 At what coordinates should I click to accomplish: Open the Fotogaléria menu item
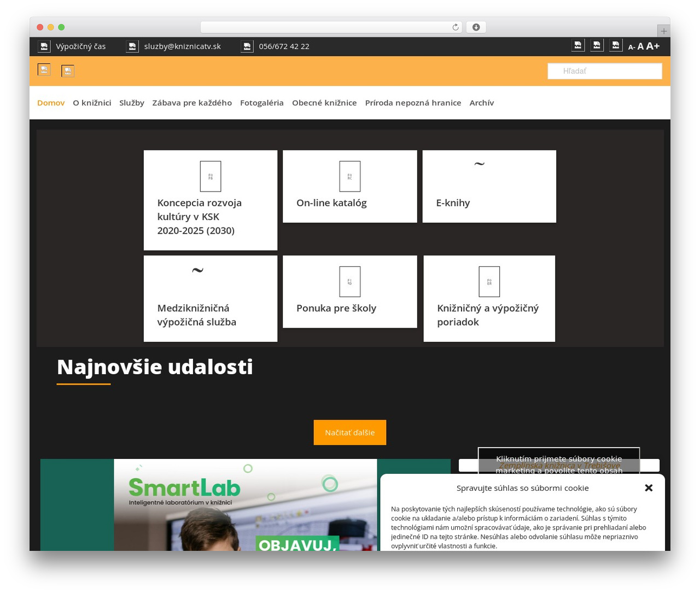(x=262, y=103)
